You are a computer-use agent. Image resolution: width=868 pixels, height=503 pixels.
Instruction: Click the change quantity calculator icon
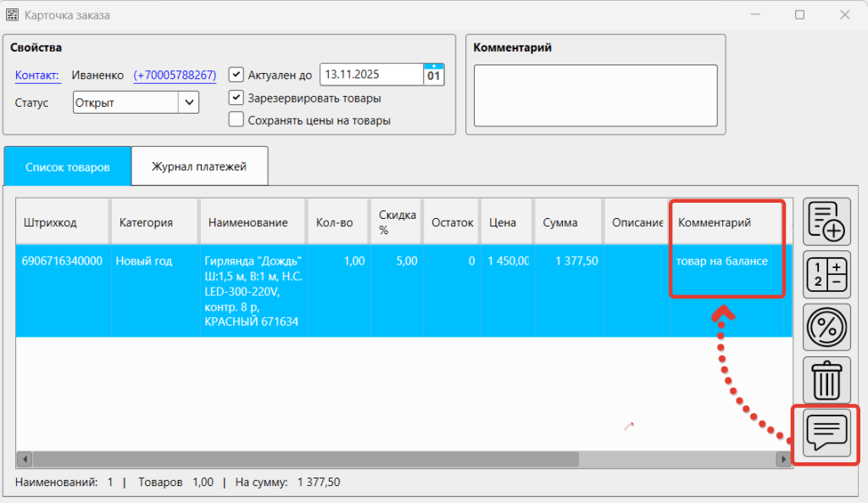tap(826, 274)
